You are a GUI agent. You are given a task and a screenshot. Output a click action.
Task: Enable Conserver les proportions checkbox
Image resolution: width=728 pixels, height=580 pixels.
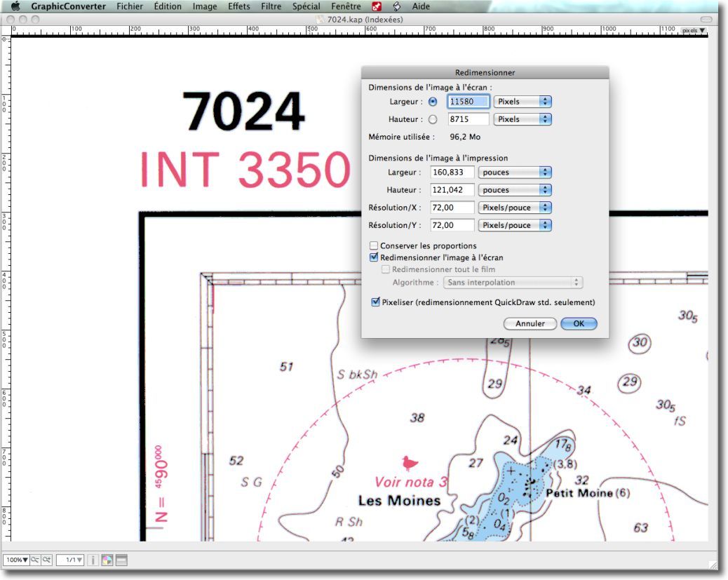click(x=374, y=245)
